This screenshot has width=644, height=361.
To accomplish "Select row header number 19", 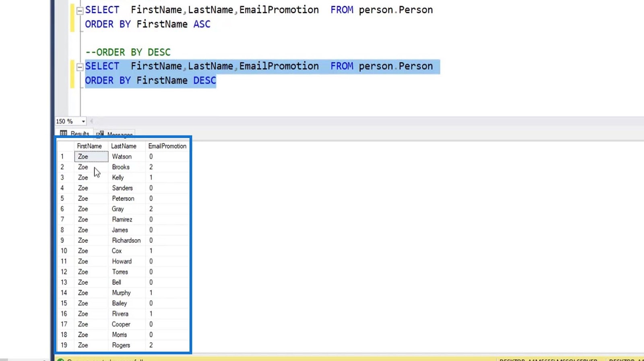I will tap(65, 345).
